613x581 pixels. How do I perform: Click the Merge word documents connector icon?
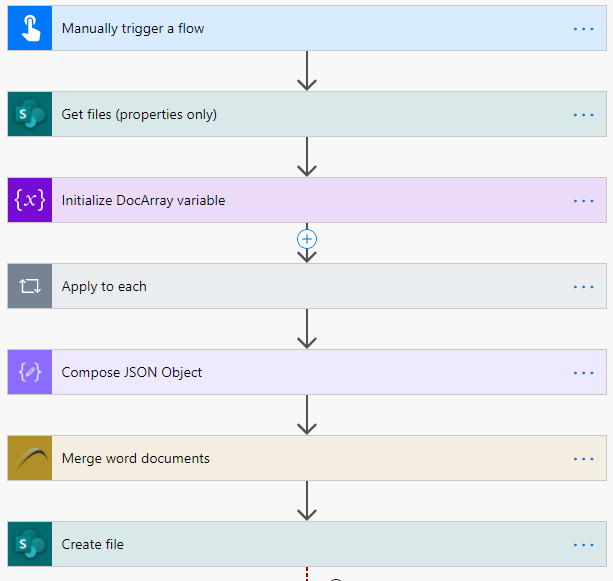pyautogui.click(x=30, y=458)
